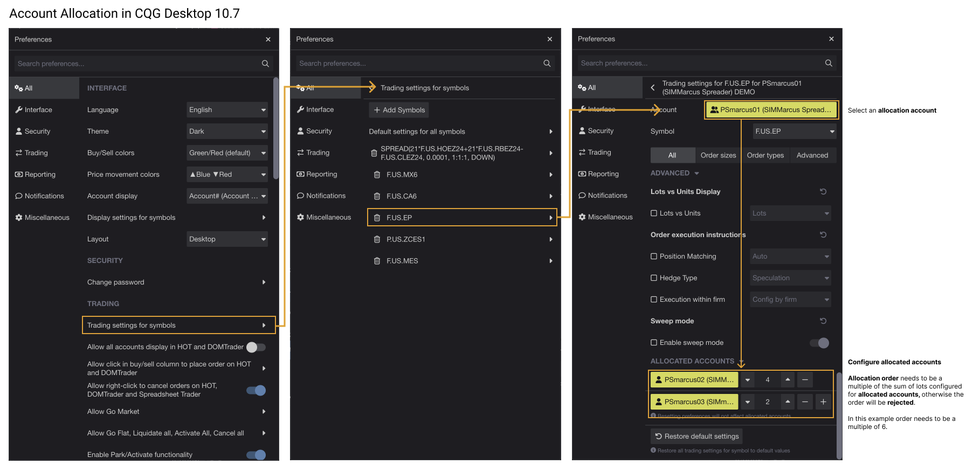Screen dimensions: 980x471
Task: Expand Display settings for symbols in left panel
Action: click(177, 218)
